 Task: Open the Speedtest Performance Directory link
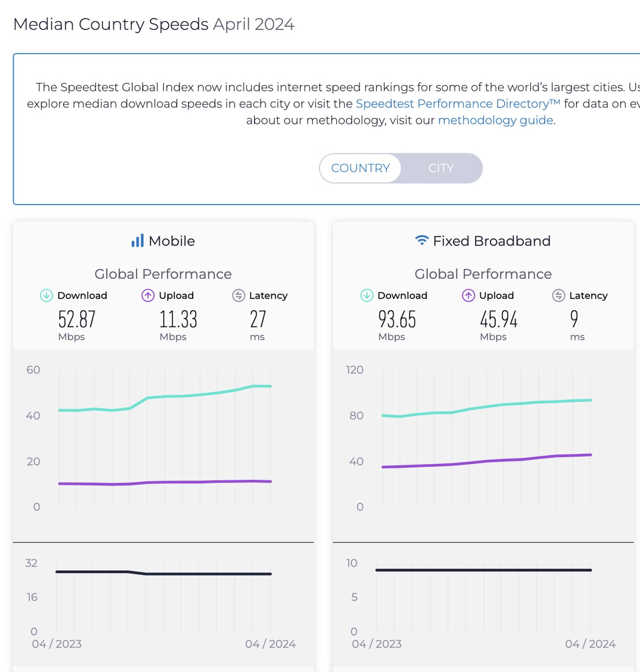(x=457, y=103)
